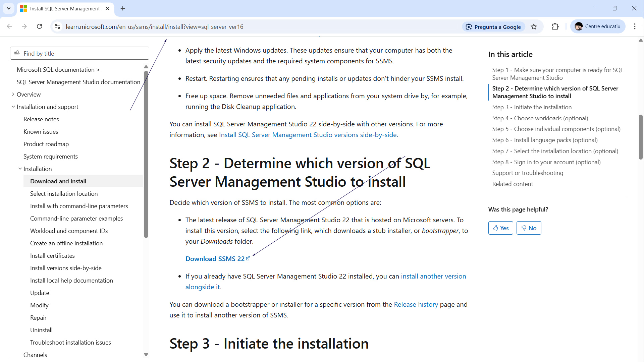Click the Find by title filter field
The width and height of the screenshot is (644, 362).
[80, 53]
